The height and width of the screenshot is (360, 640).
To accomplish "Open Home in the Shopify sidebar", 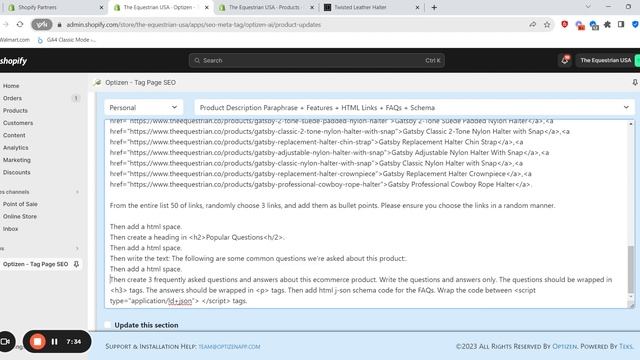I will pyautogui.click(x=11, y=86).
